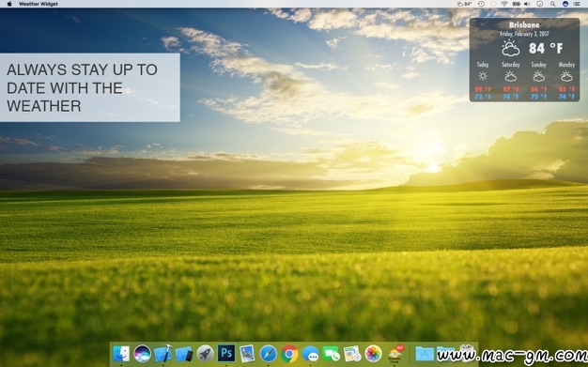Viewport: 588px width, 367px height.
Task: Launch Photoshop from the dock
Action: [x=226, y=353]
